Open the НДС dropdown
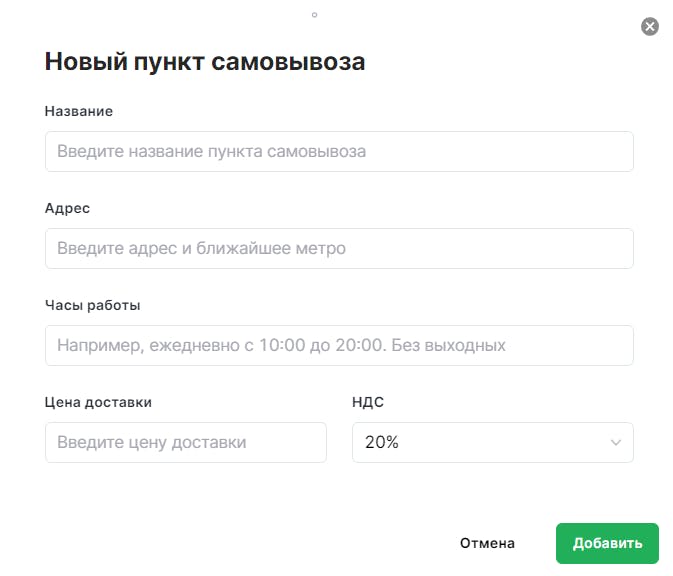 click(x=493, y=443)
